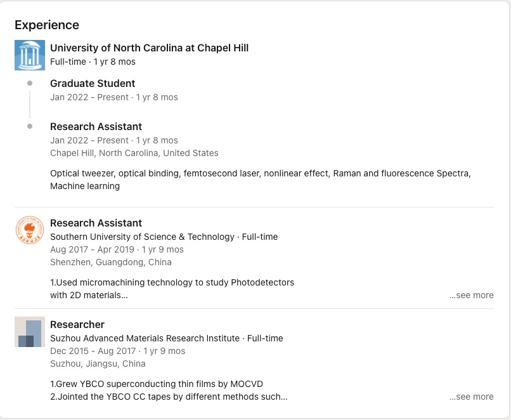Click Southern University of Science & Technology text
Image resolution: width=511 pixels, height=420 pixels.
click(x=142, y=237)
